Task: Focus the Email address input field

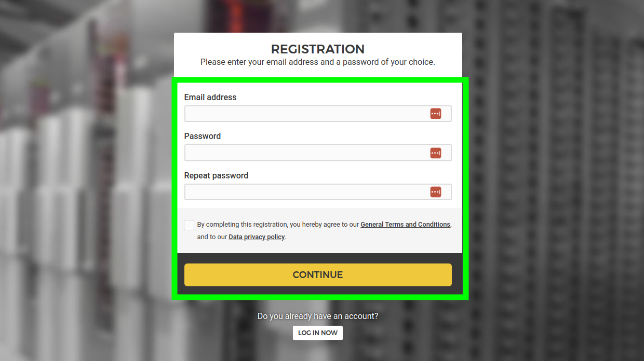Action: pyautogui.click(x=318, y=114)
